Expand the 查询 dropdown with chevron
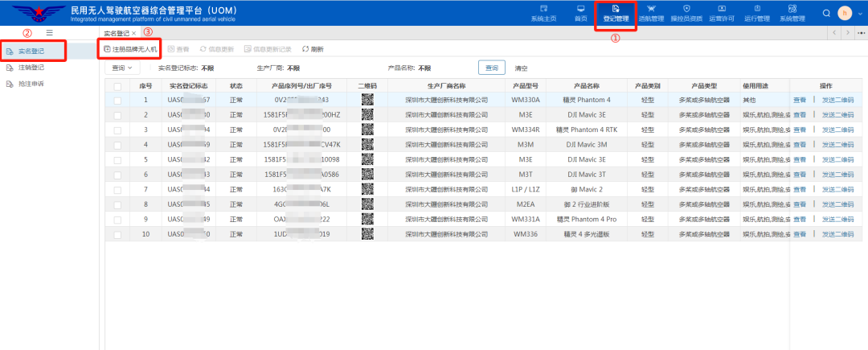This screenshot has height=350, width=868. tap(122, 68)
